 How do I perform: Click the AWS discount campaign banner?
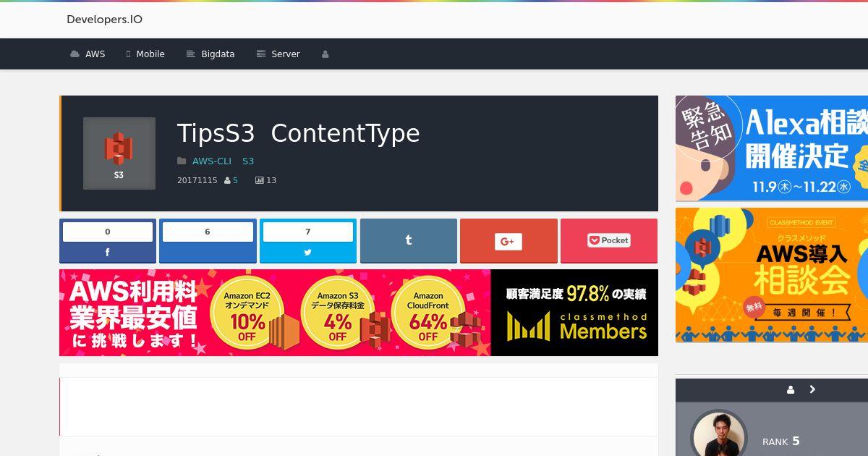(x=275, y=313)
